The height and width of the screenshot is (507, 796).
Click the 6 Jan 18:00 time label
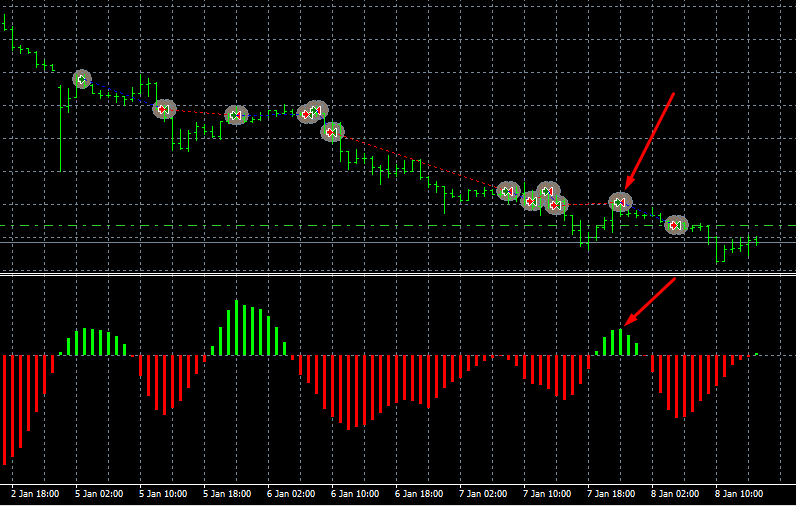[x=419, y=494]
